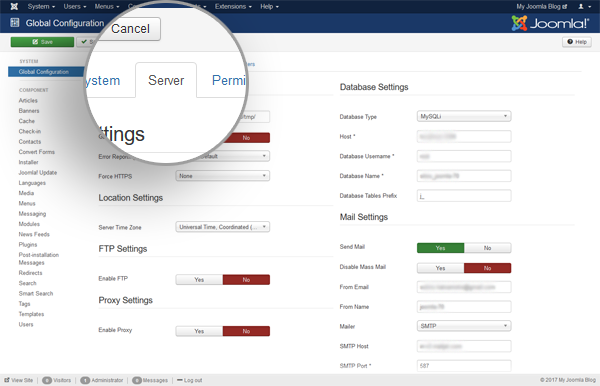Set Enable FTP to Yes
Image resolution: width=600 pixels, height=386 pixels.
[199, 280]
